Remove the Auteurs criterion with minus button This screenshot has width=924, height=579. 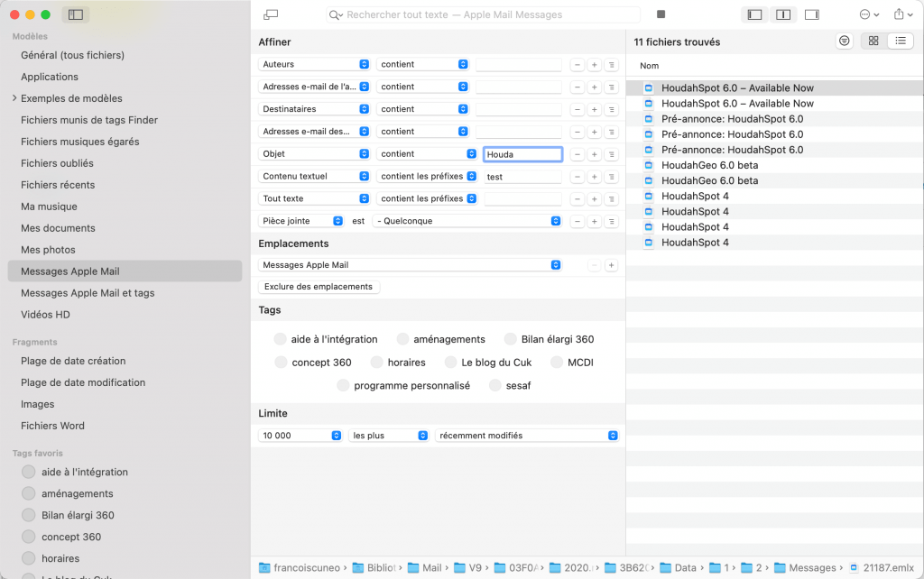pos(577,65)
